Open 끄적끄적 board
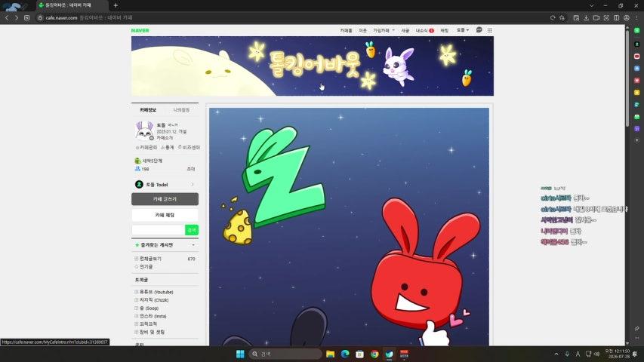644x362 pixels. [148, 324]
